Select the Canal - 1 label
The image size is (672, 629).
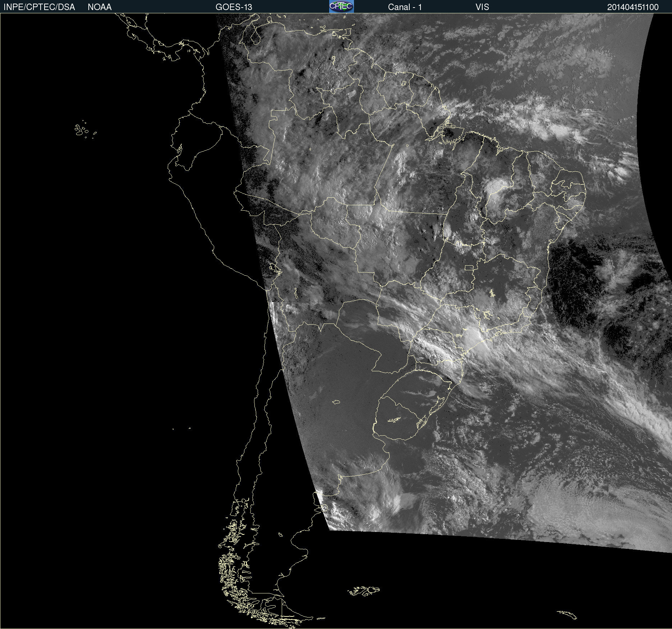(405, 7)
